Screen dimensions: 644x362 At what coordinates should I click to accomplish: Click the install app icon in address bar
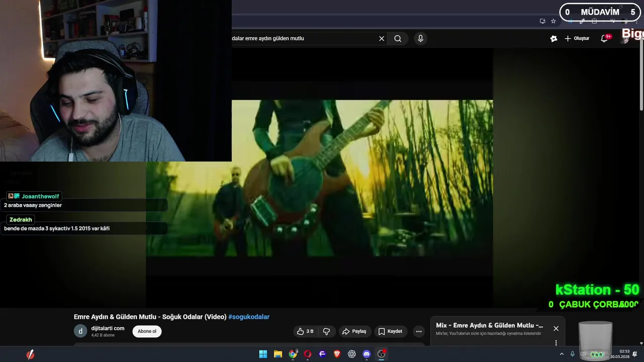(x=542, y=21)
